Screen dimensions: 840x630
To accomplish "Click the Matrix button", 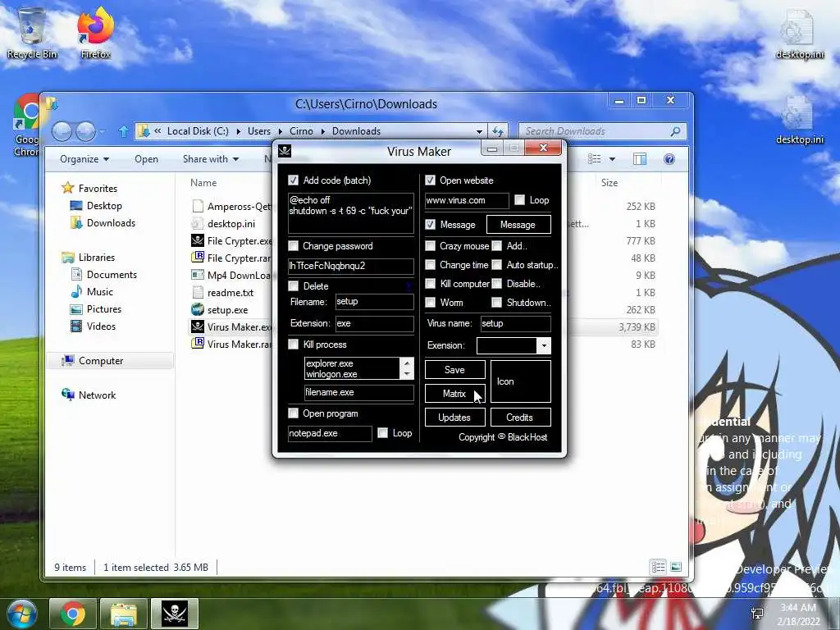I will [x=454, y=393].
